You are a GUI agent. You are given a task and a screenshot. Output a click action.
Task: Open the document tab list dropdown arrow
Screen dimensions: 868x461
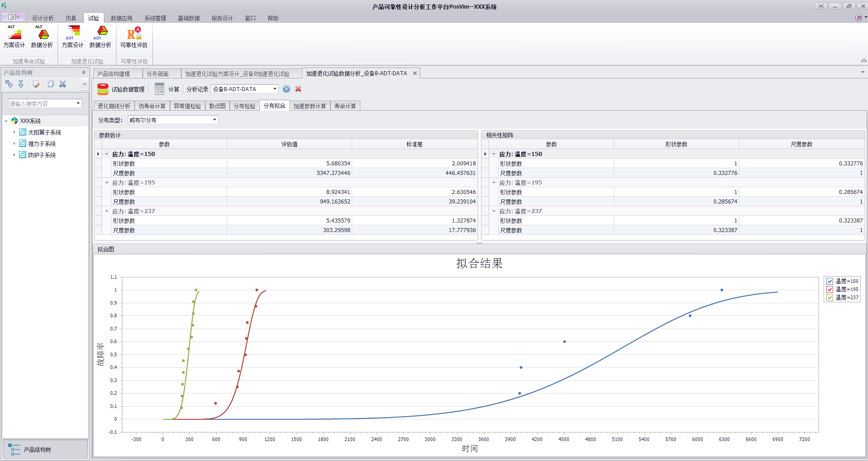pyautogui.click(x=863, y=73)
